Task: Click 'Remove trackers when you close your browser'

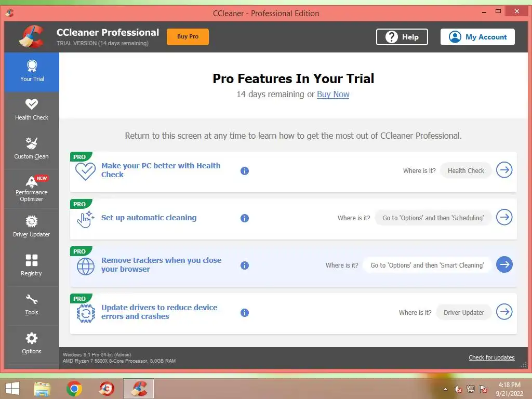Action: (161, 264)
